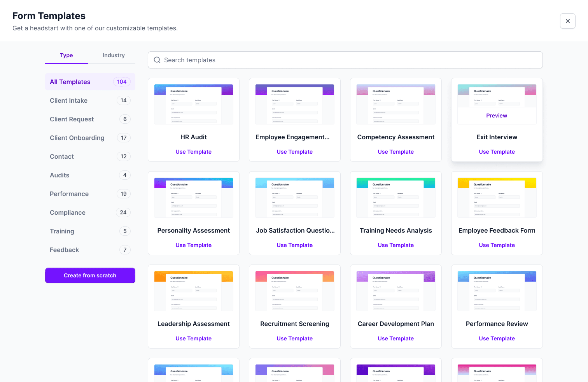
Task: Select the Client Intake category
Action: (90, 100)
